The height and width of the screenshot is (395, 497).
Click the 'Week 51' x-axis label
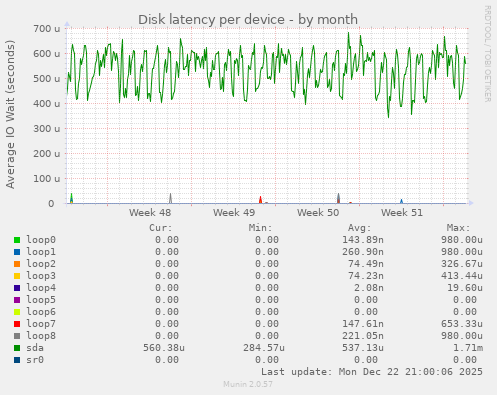402,213
